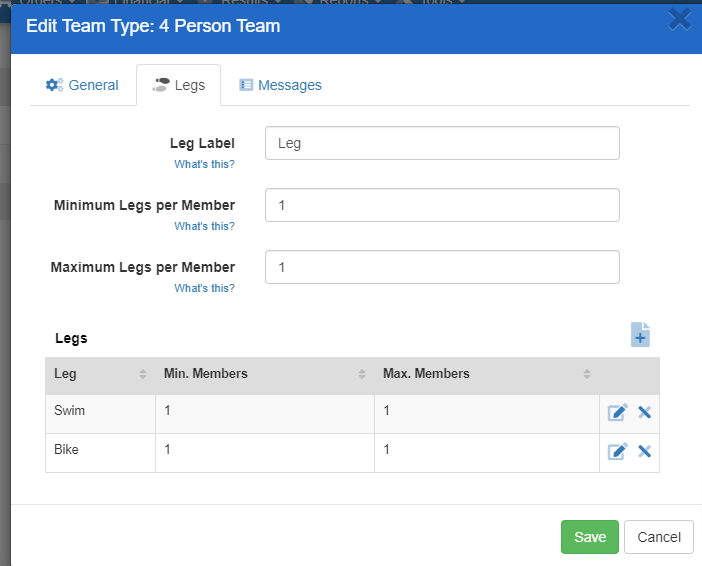Open What's this under Leg Label

tap(204, 164)
